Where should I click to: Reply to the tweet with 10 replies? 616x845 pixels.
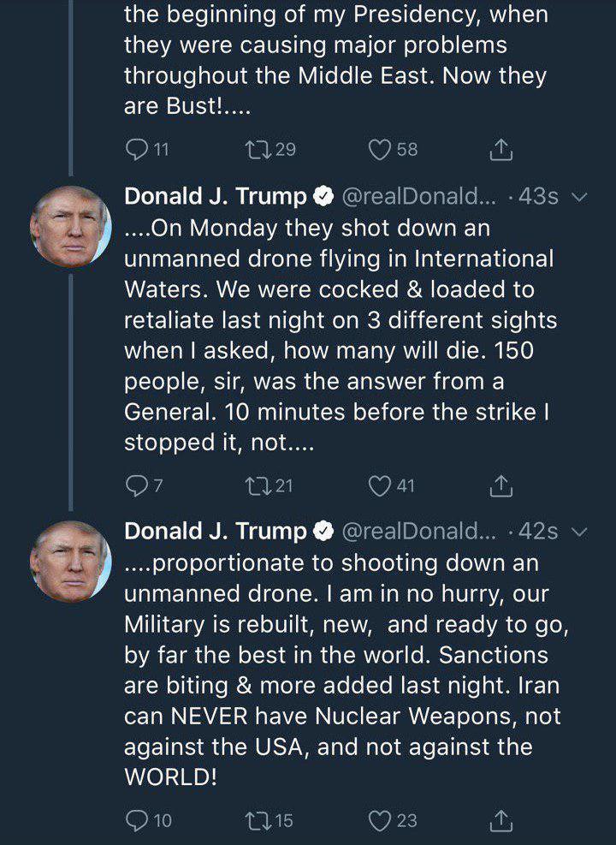coord(137,820)
